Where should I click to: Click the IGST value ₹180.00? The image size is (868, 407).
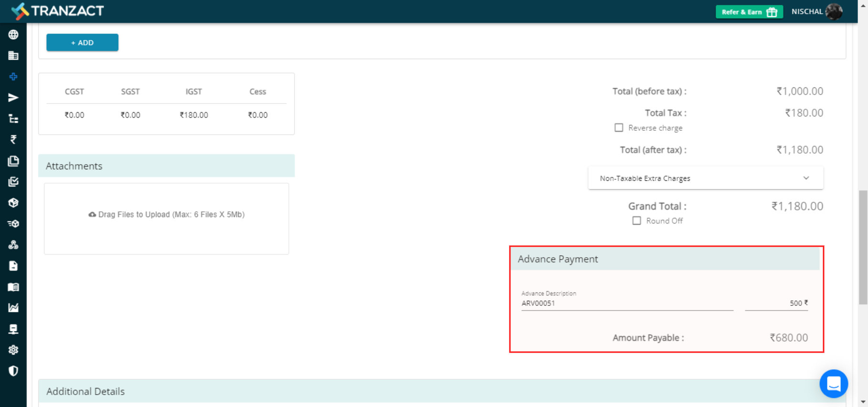(x=194, y=115)
